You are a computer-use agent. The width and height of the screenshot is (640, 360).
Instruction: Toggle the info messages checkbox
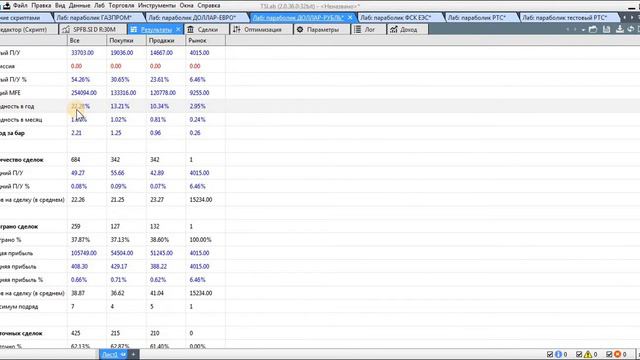(x=550, y=354)
